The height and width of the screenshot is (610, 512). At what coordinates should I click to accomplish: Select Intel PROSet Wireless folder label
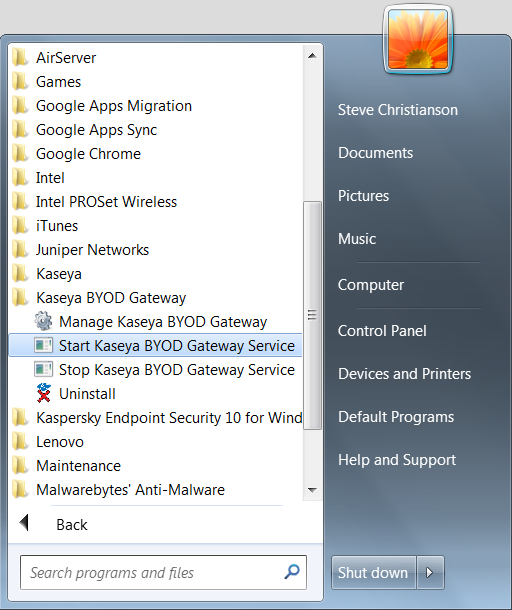click(x=106, y=202)
